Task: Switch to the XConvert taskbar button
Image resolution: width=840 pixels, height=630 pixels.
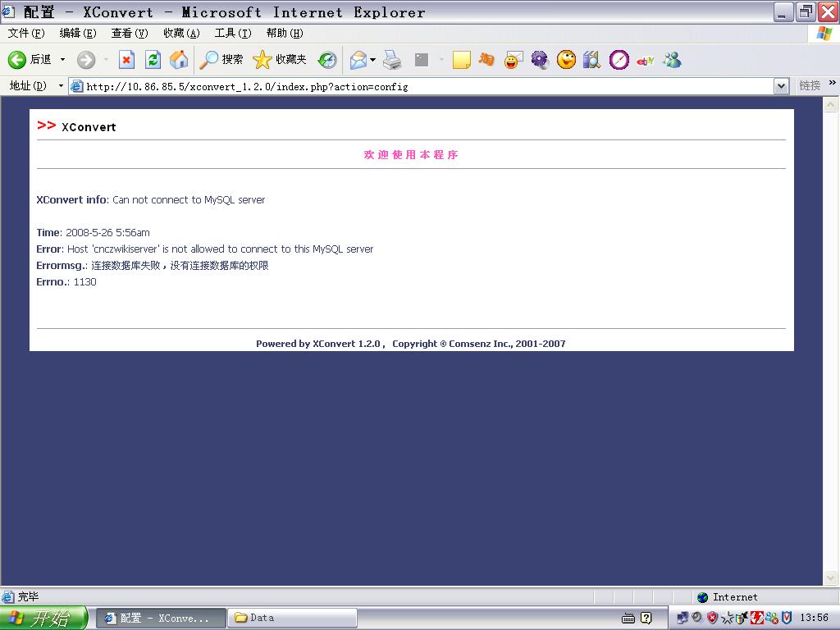Action: tap(161, 618)
